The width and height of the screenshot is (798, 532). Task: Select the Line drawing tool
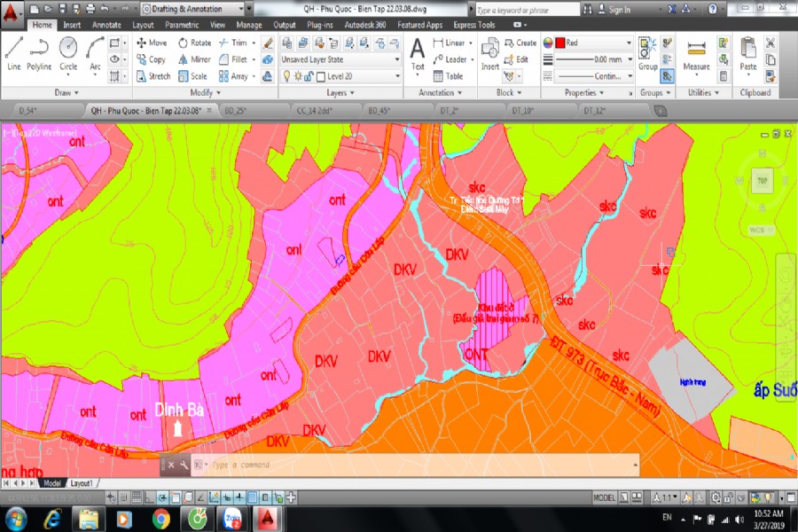tap(13, 53)
